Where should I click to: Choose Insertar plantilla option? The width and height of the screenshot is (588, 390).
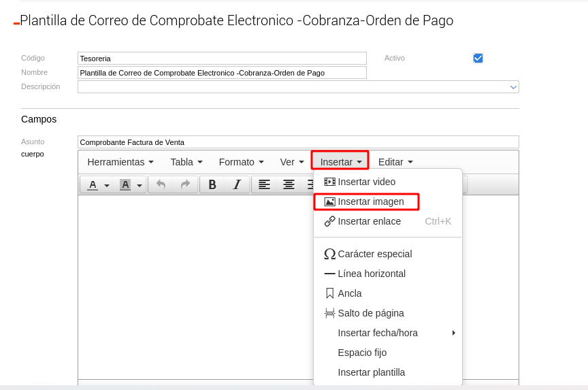click(388, 372)
